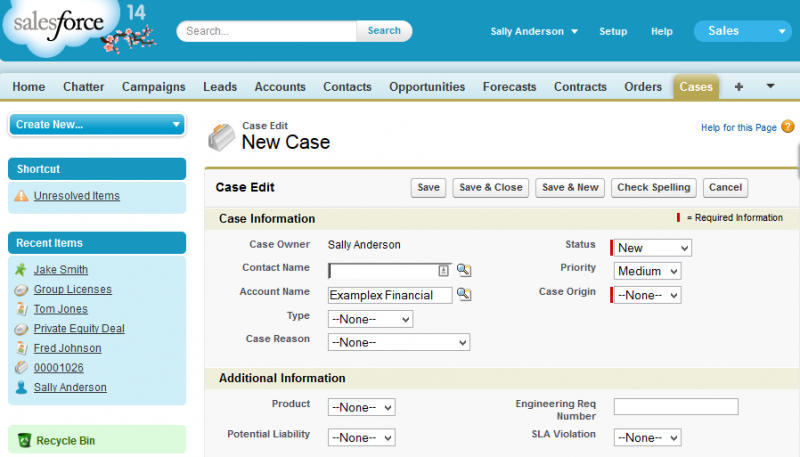The image size is (800, 457).
Task: Select the Cases tab
Action: click(x=696, y=87)
